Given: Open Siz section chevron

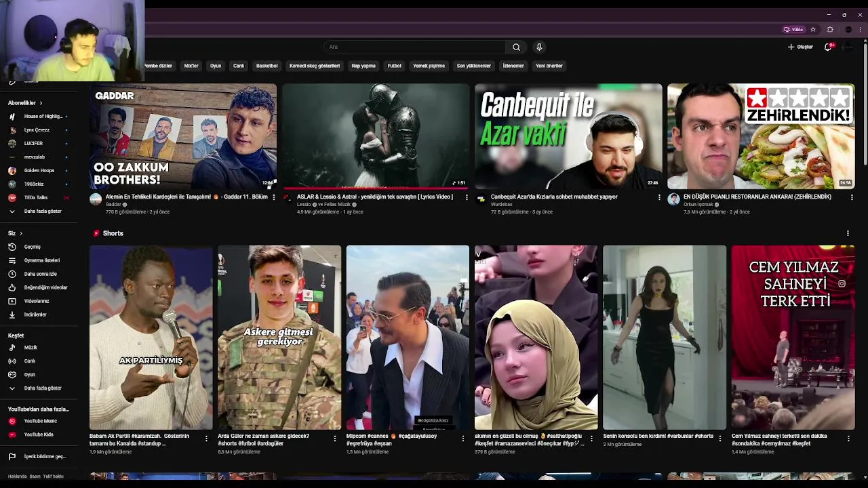Looking at the screenshot, I should pos(21,233).
